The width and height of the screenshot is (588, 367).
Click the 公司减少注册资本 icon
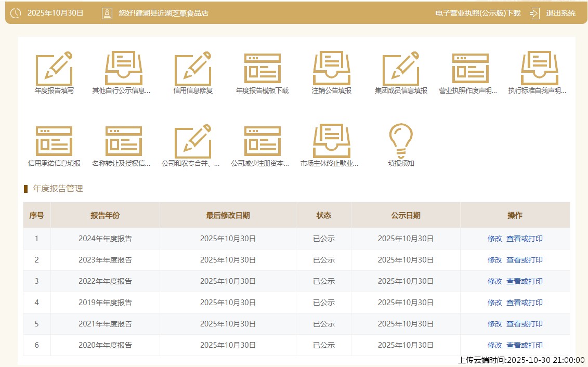(x=263, y=141)
